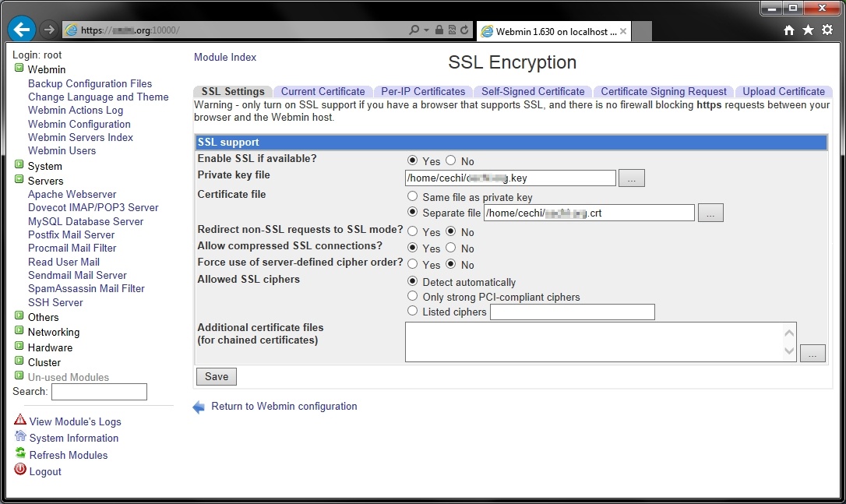
Task: Open the Apache Webserver link
Action: [x=72, y=194]
